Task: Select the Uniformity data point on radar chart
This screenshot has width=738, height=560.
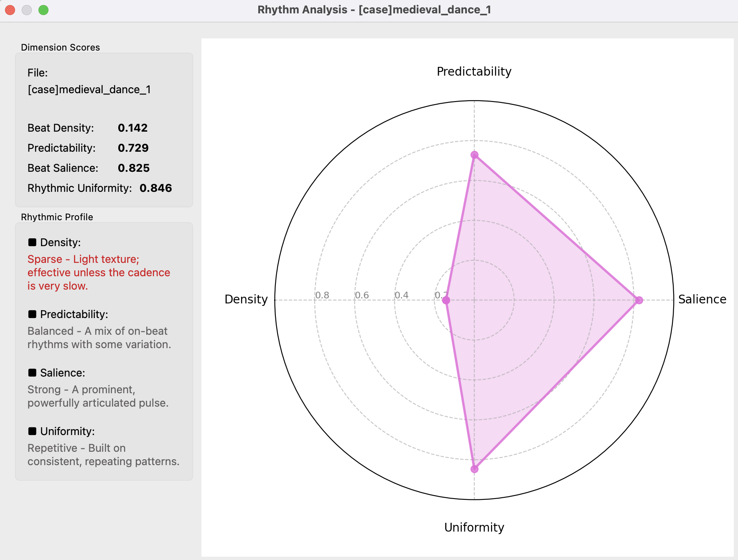Action: coord(474,469)
